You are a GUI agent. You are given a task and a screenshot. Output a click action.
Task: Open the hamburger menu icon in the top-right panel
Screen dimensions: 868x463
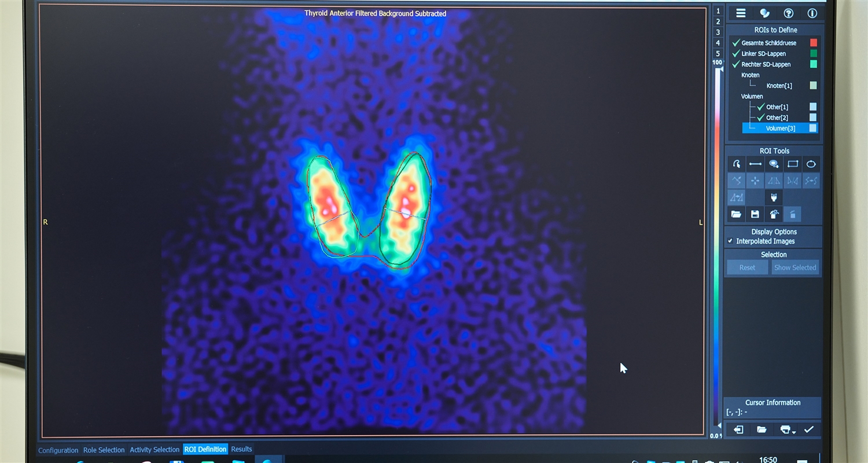(x=740, y=13)
